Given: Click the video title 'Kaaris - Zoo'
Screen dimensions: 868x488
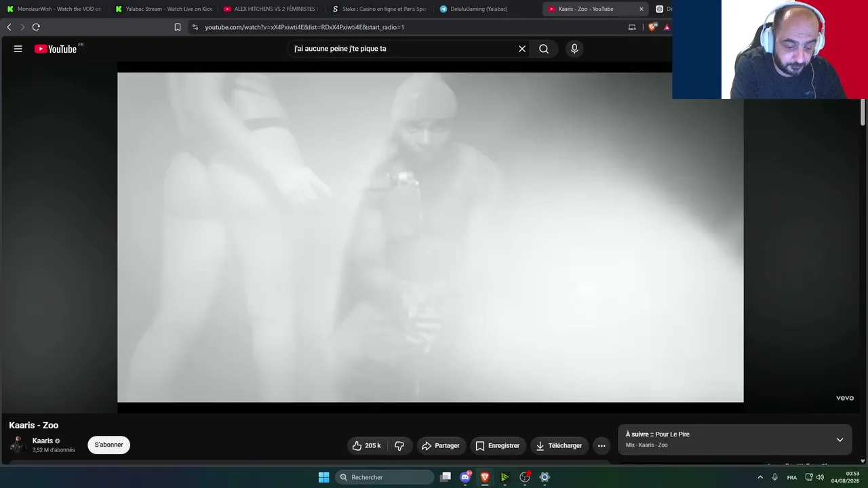Looking at the screenshot, I should coord(34,426).
